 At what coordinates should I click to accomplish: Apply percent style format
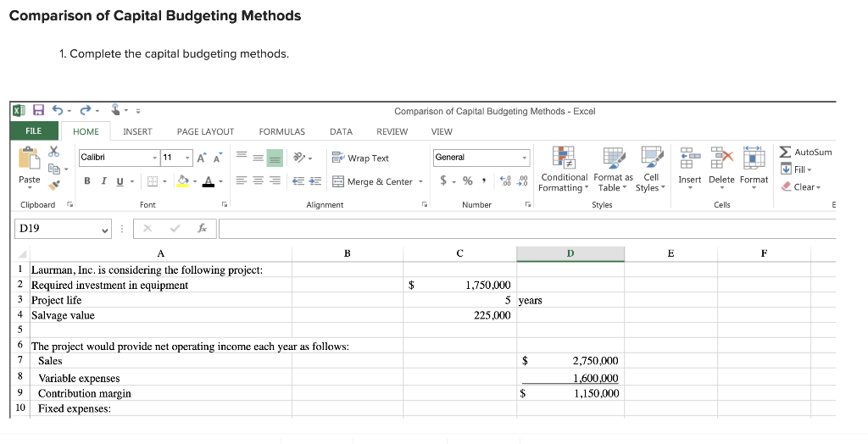tap(468, 180)
